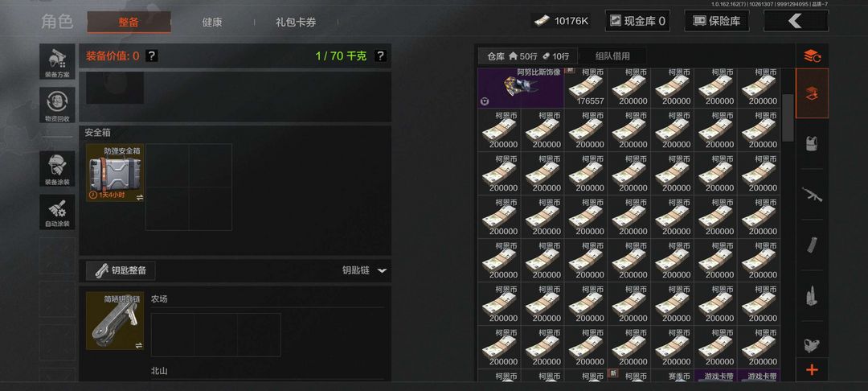
Task: Filter warehouse by magazine icon
Action: pyautogui.click(x=812, y=245)
